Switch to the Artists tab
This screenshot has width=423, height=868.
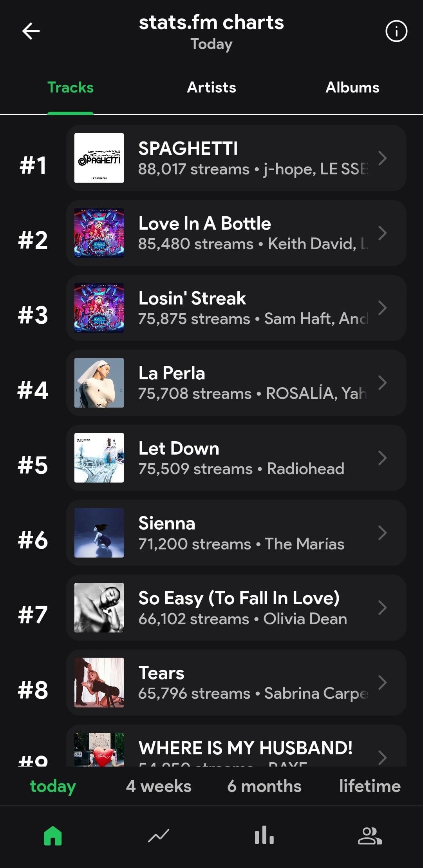211,87
